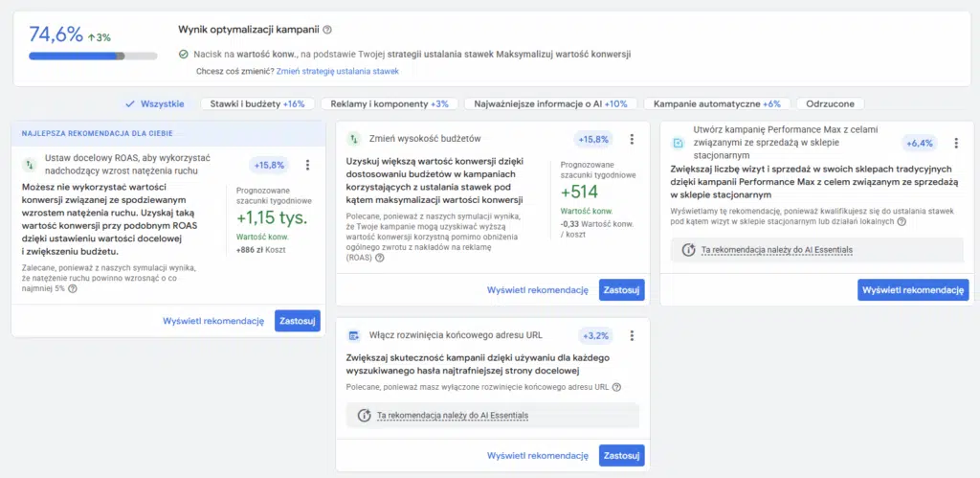Click 'NAJLEPSZA REKOMENDACJA DLA CIEBIE' header

click(x=97, y=133)
